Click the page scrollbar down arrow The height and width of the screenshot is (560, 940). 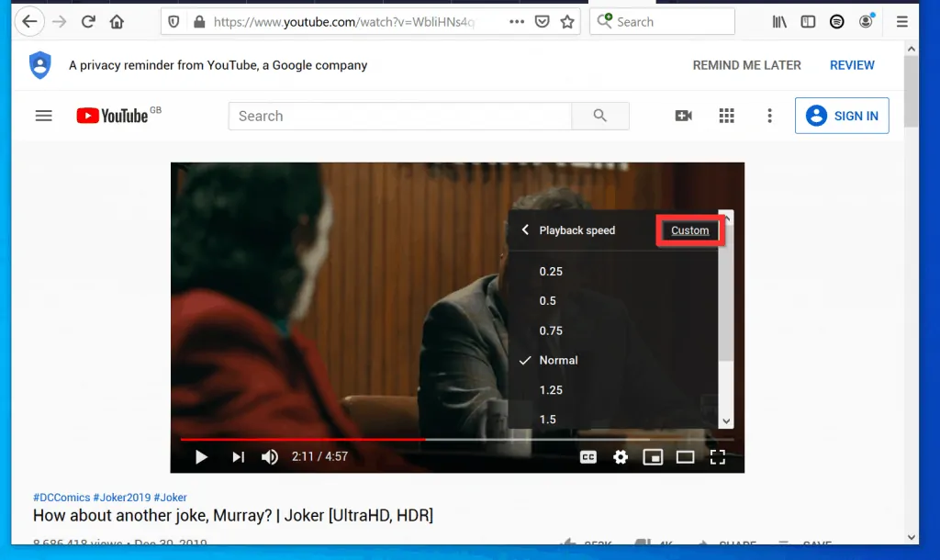tap(912, 537)
